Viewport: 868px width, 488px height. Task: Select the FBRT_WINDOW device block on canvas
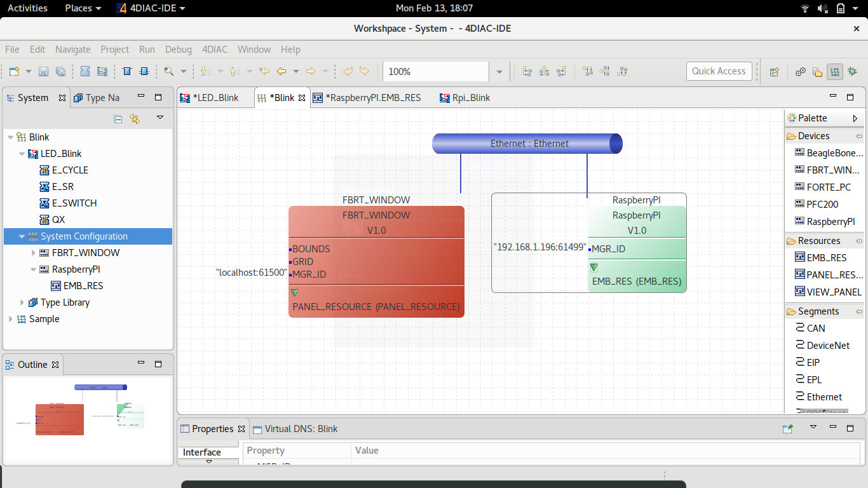(x=376, y=261)
